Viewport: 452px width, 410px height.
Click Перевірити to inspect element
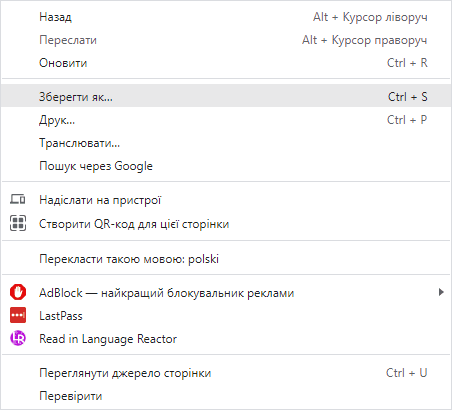[226, 396]
